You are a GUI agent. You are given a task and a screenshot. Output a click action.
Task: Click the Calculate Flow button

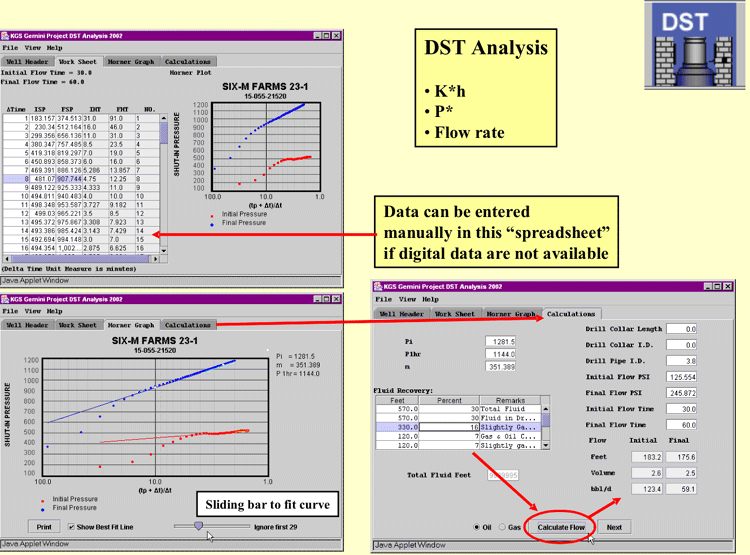point(561,527)
